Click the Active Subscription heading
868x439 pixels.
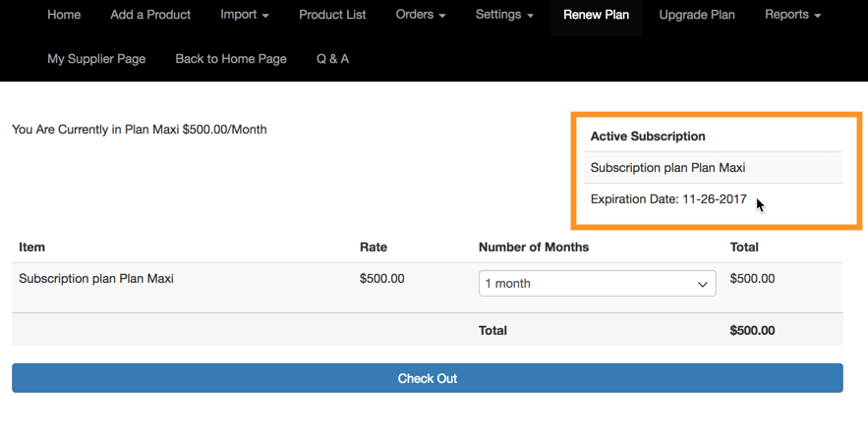tap(648, 137)
